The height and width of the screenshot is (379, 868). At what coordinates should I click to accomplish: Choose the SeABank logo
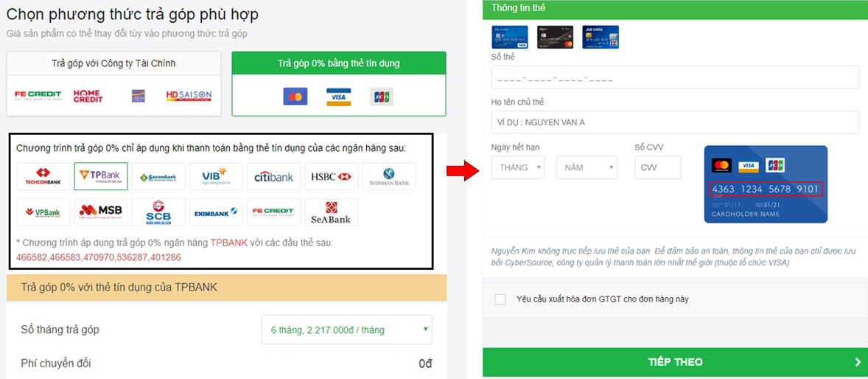click(331, 212)
